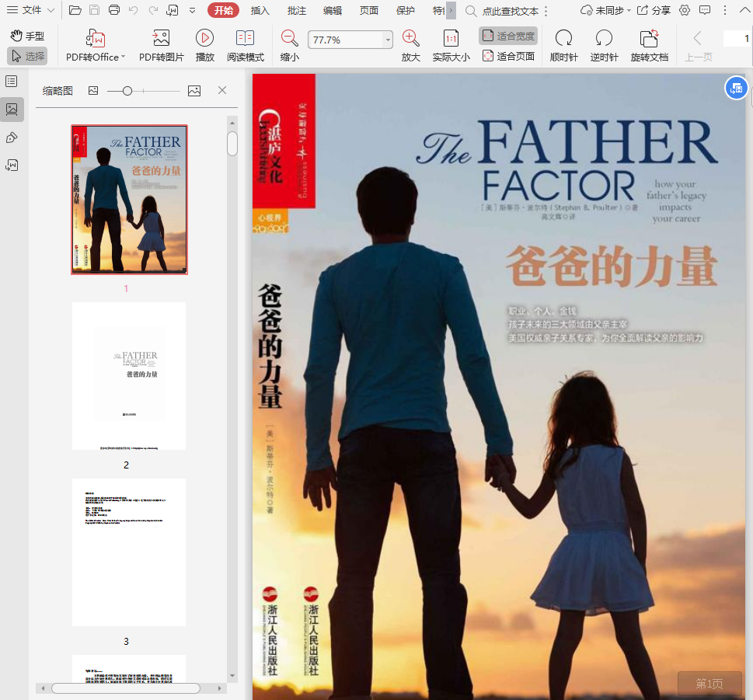The image size is (753, 700).
Task: Rotate page 顺时针 clockwise
Action: point(564,46)
